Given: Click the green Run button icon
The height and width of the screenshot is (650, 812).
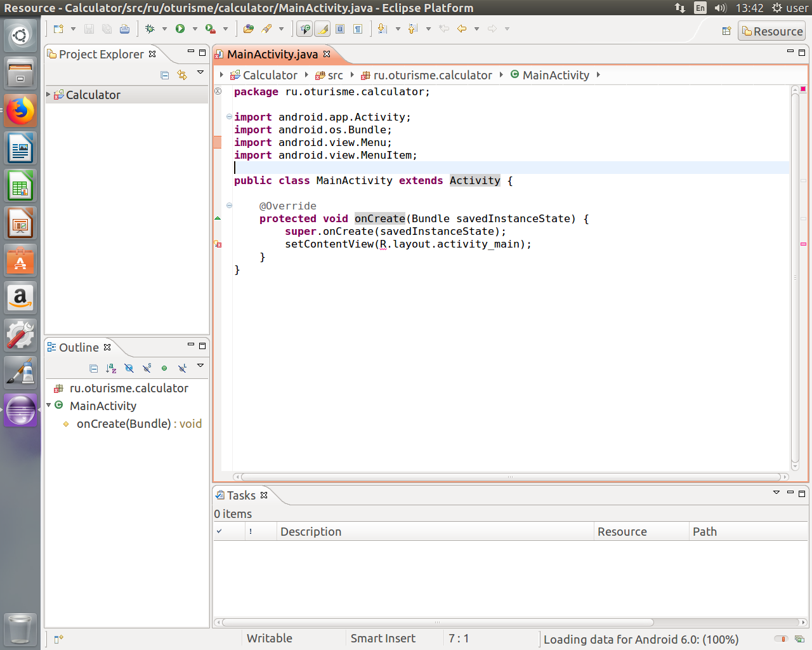Looking at the screenshot, I should [x=180, y=29].
